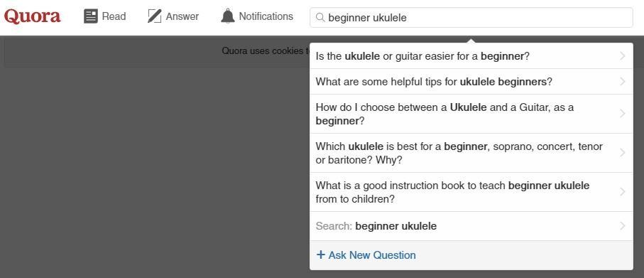This screenshot has height=278, width=644.
Task: Select the Answer tab label
Action: (x=182, y=16)
